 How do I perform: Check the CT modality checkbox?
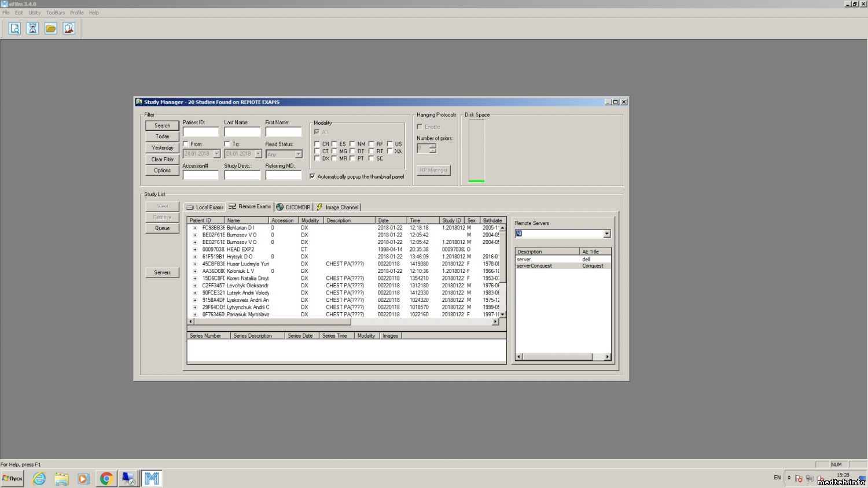tap(317, 151)
